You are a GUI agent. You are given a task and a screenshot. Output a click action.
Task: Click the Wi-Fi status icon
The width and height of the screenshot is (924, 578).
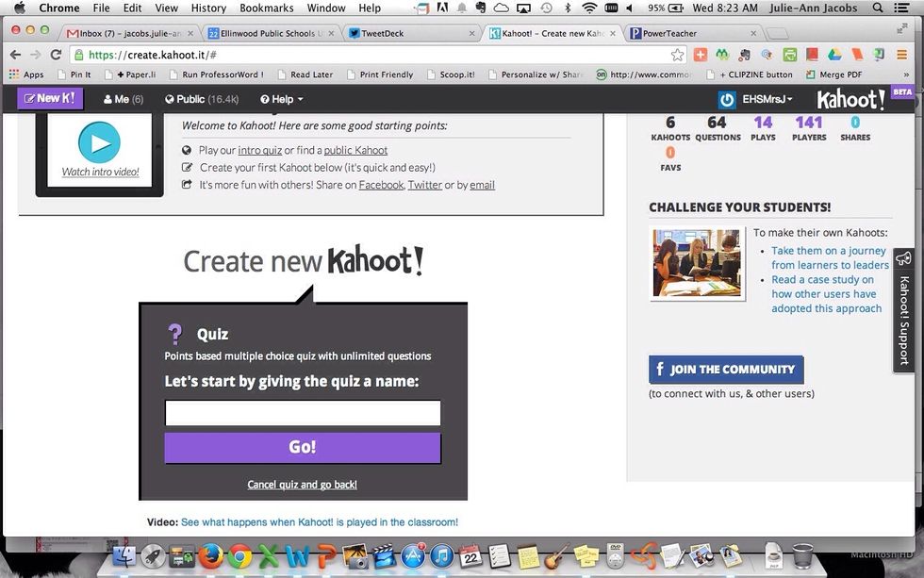point(589,8)
